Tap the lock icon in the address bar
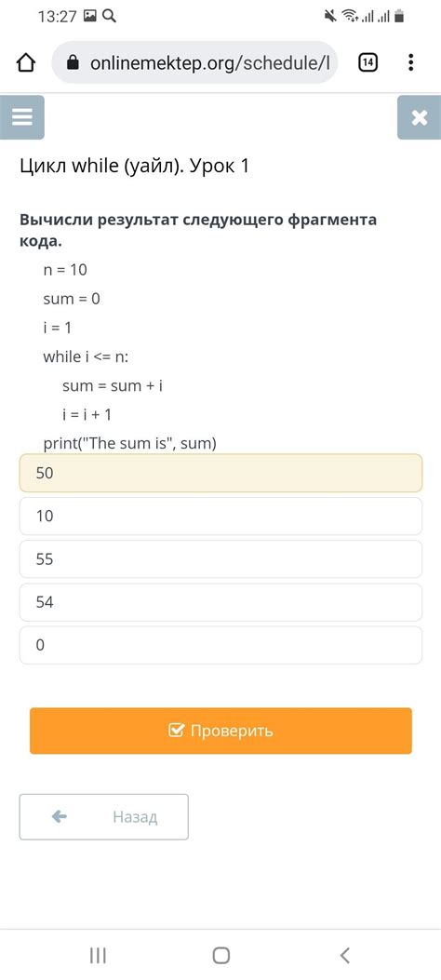 [73, 62]
